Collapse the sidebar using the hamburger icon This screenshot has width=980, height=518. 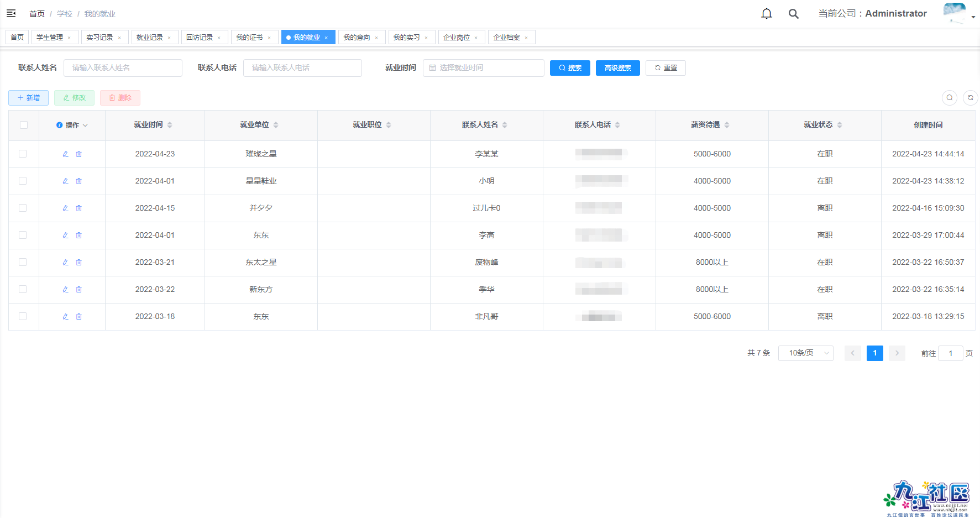pos(11,13)
